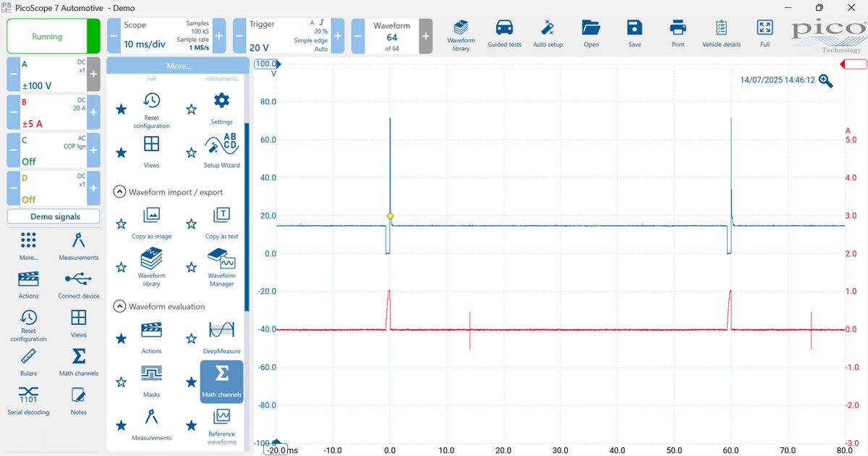
Task: Collapse Waveform import / export section
Action: (119, 193)
